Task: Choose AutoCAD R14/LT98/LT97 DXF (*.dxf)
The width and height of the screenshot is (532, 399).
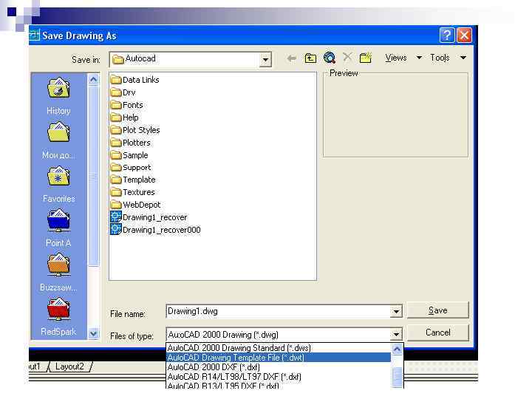Action: point(279,377)
